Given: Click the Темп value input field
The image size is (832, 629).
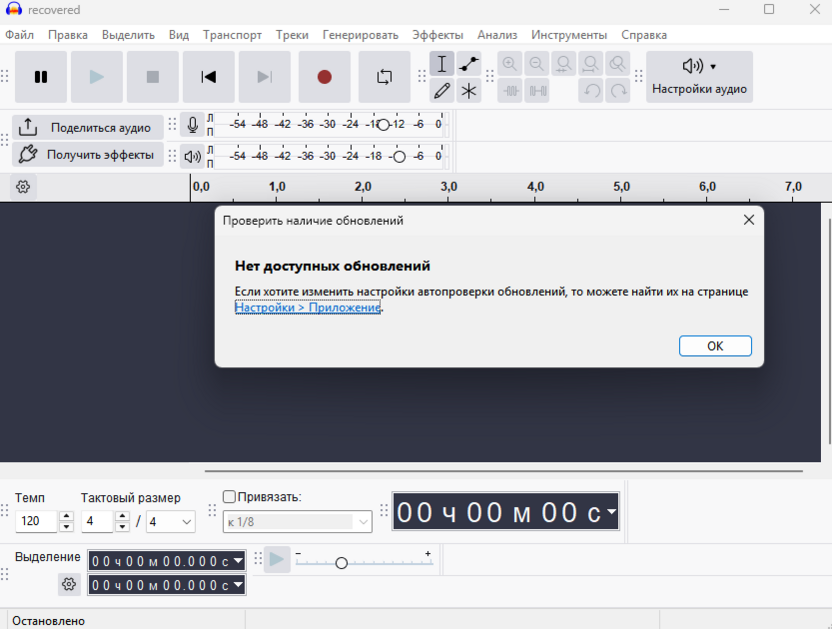Looking at the screenshot, I should [37, 521].
